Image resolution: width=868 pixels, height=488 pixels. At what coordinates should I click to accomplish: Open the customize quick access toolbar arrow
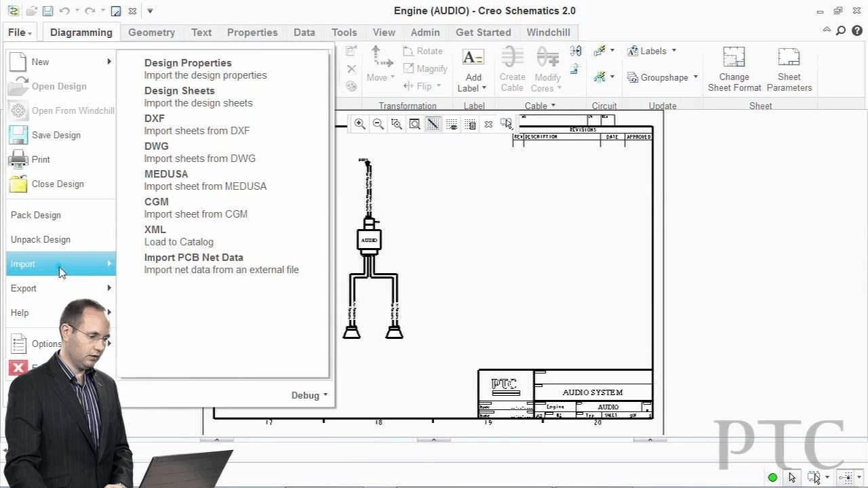pos(150,11)
